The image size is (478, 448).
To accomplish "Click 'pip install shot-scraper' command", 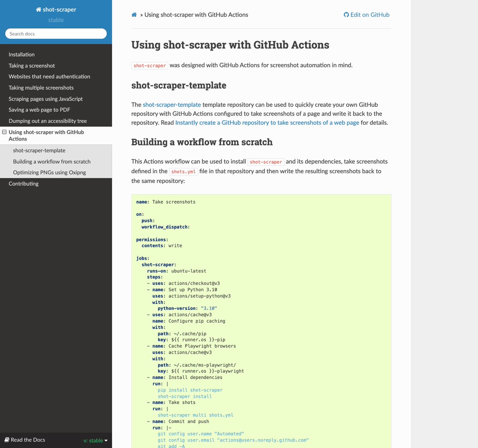I will [x=190, y=390].
